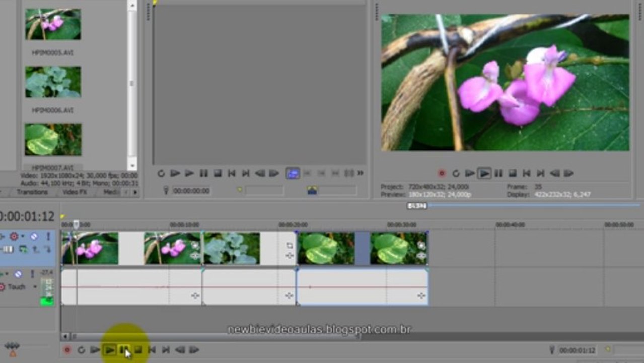644x363 pixels.
Task: Open the Media Generators tab
Action: pyautogui.click(x=111, y=192)
